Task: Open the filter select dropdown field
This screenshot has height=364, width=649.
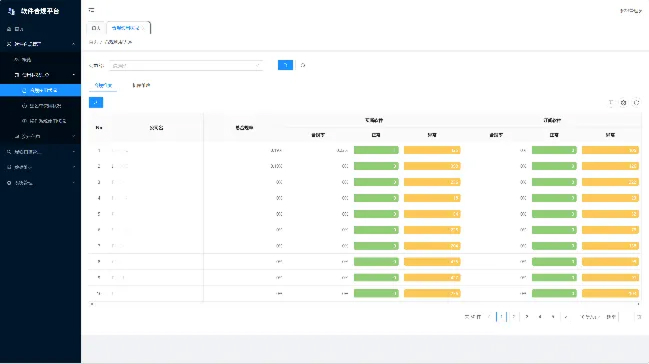Action: pyautogui.click(x=186, y=65)
